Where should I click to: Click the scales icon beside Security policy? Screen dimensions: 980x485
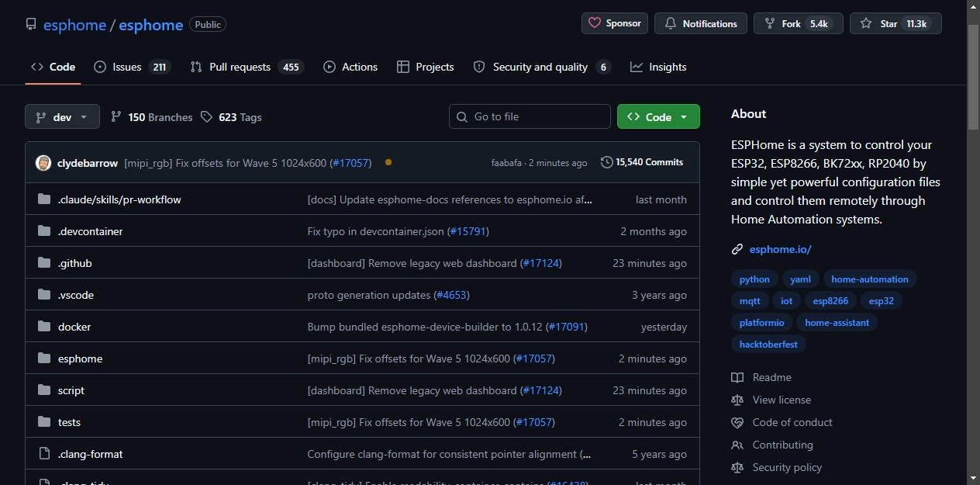737,467
